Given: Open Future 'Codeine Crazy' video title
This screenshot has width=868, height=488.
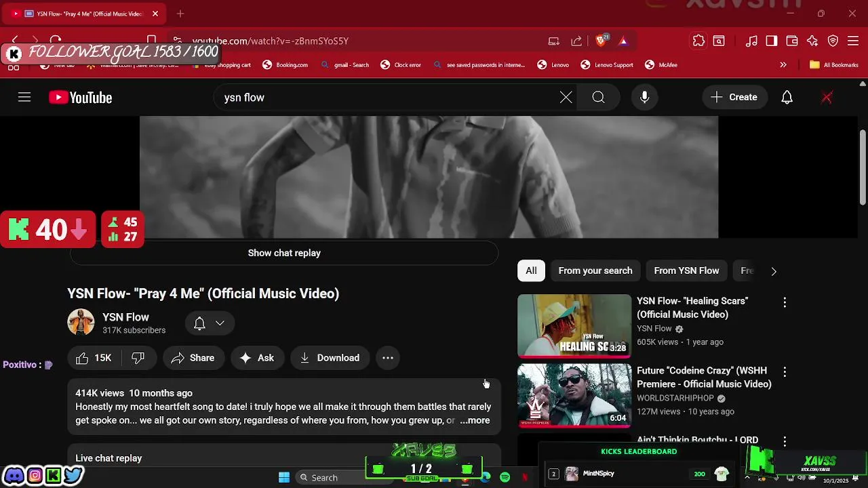Looking at the screenshot, I should click(x=704, y=378).
